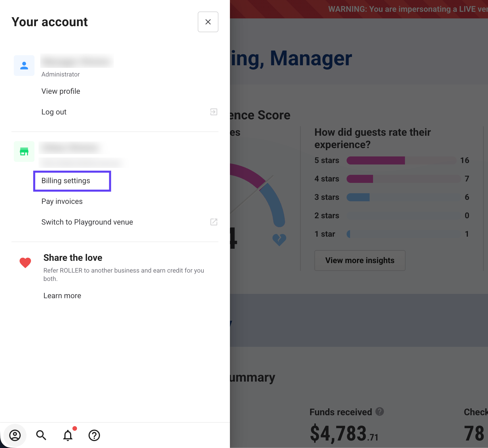Screen dimensions: 488x448
Task: Close the Your account panel
Action: click(208, 22)
